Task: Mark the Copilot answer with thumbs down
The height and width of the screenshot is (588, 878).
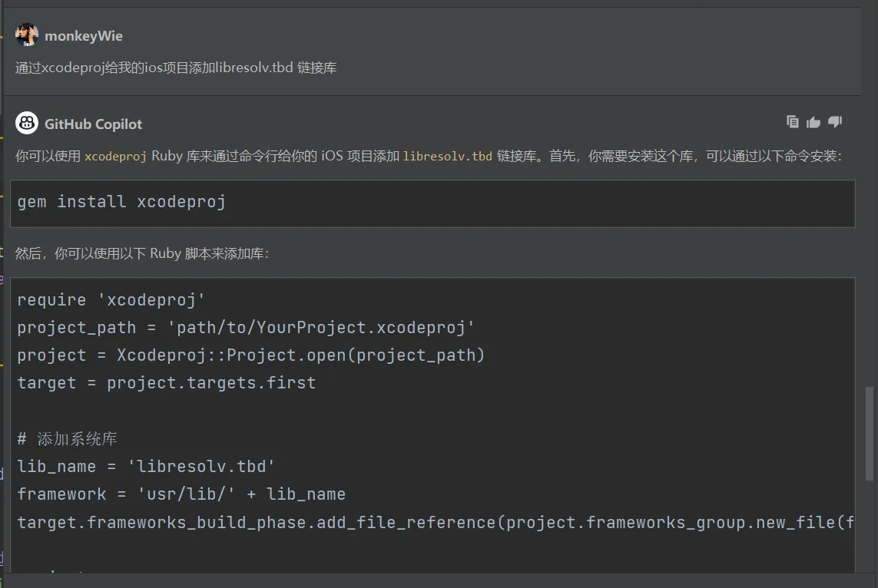Action: click(835, 122)
